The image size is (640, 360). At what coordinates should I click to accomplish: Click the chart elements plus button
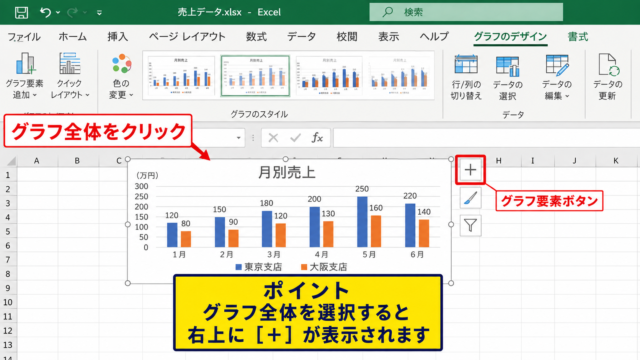pyautogui.click(x=470, y=169)
